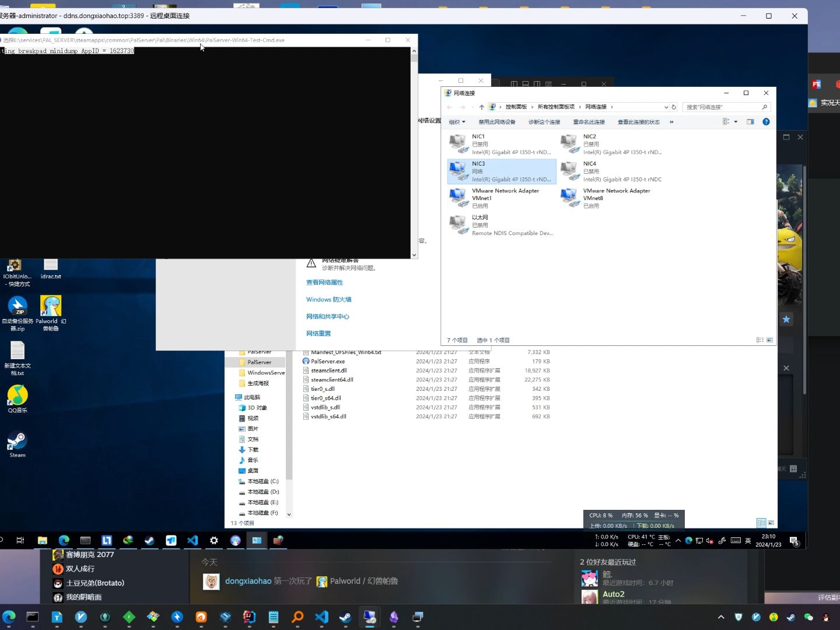Expand breadcrumb arrow after 控制面板
The height and width of the screenshot is (630, 840).
pos(532,107)
